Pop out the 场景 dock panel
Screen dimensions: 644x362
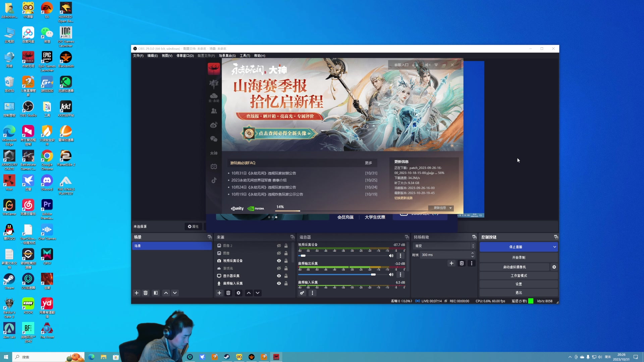(x=210, y=237)
